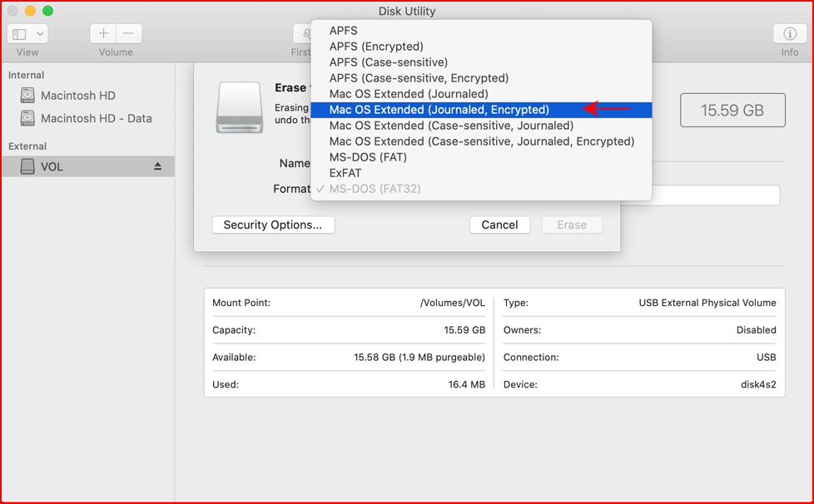Click the VOL drive icon

point(27,166)
